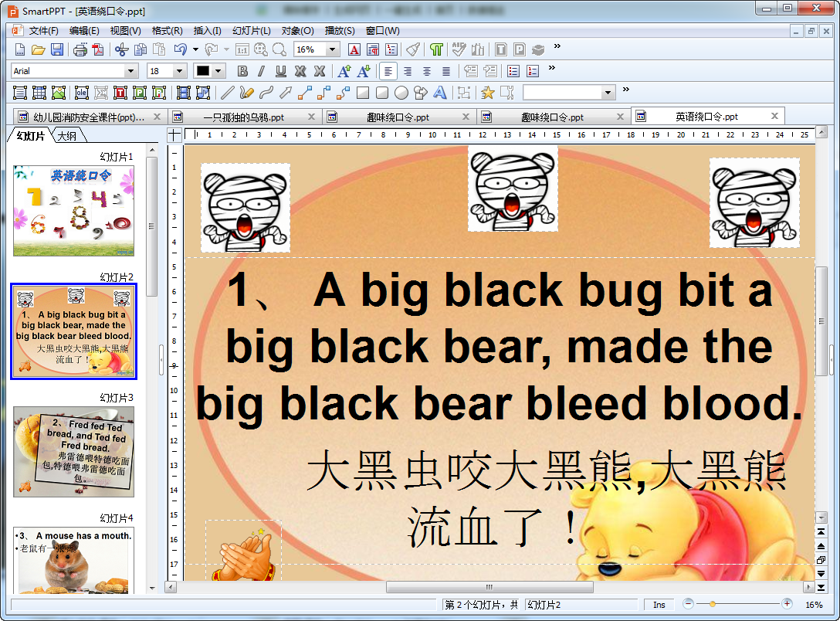Align text left
The height and width of the screenshot is (621, 840).
tap(388, 71)
